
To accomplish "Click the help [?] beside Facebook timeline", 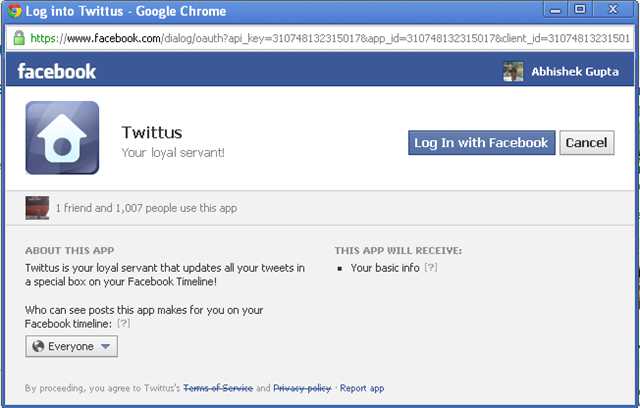I will (x=124, y=324).
